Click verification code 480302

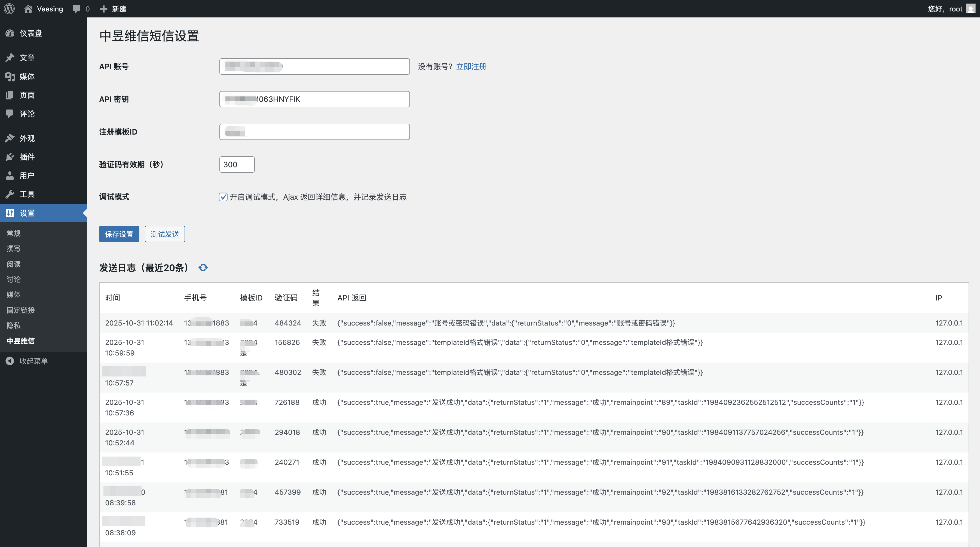click(x=288, y=373)
